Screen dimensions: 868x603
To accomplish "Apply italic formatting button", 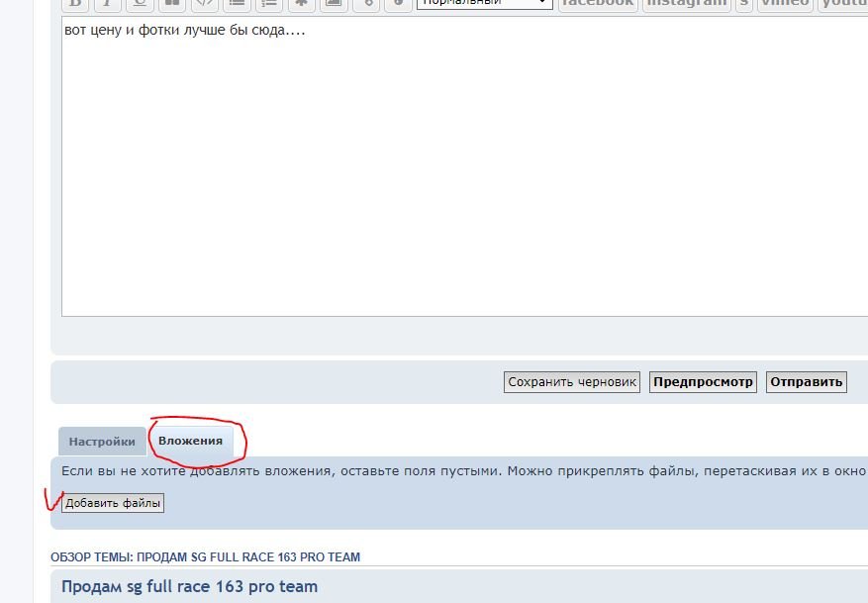I will [108, 4].
